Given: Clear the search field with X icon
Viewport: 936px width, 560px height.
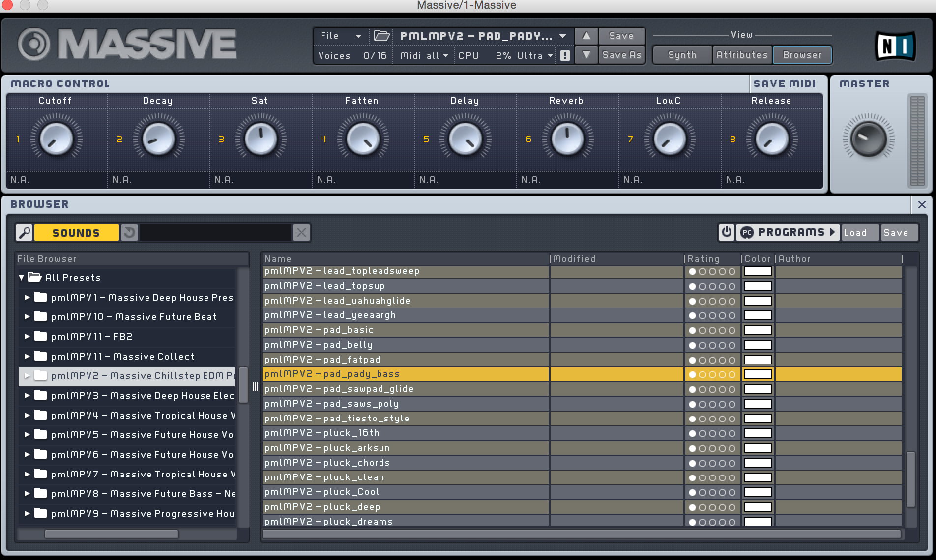Looking at the screenshot, I should click(301, 232).
